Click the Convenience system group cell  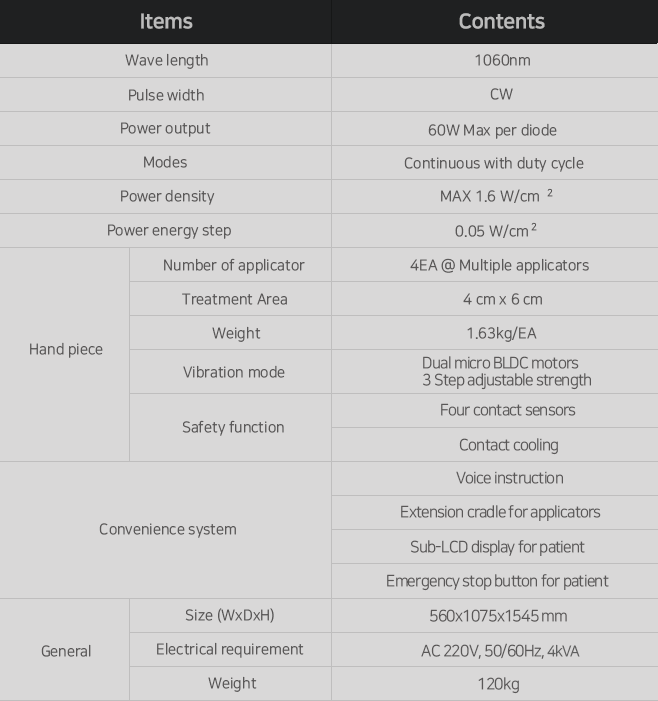click(x=165, y=530)
